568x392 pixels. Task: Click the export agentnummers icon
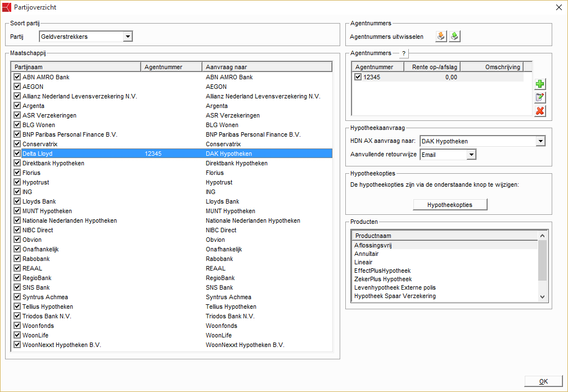coord(454,36)
